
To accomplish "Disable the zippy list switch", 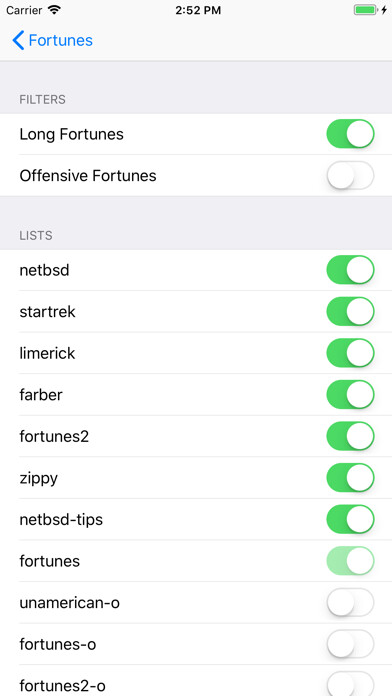I will 350,478.
